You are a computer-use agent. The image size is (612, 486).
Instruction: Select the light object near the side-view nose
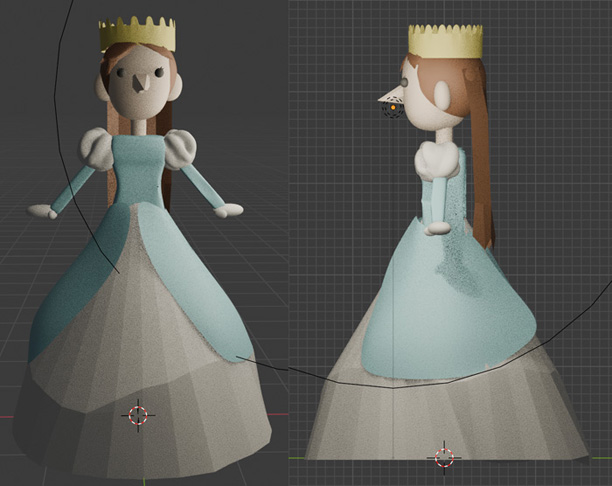(x=393, y=109)
